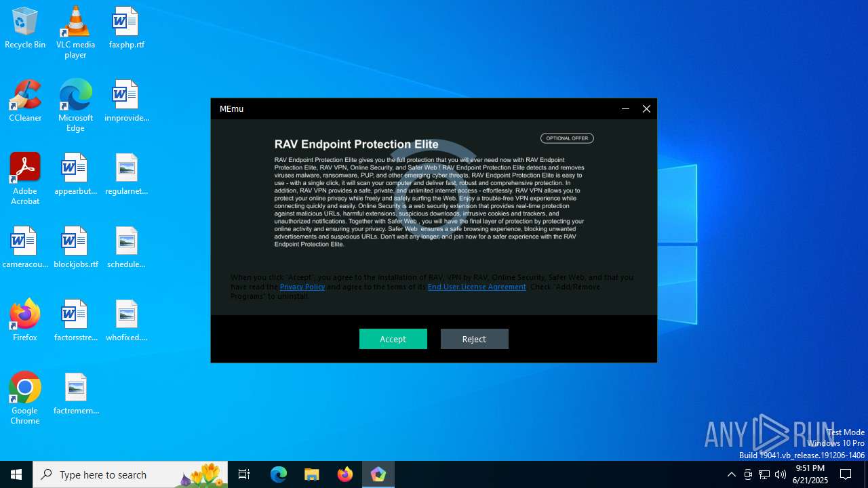Click the RAV Endpoint Protection Elite heading

pyautogui.click(x=357, y=144)
